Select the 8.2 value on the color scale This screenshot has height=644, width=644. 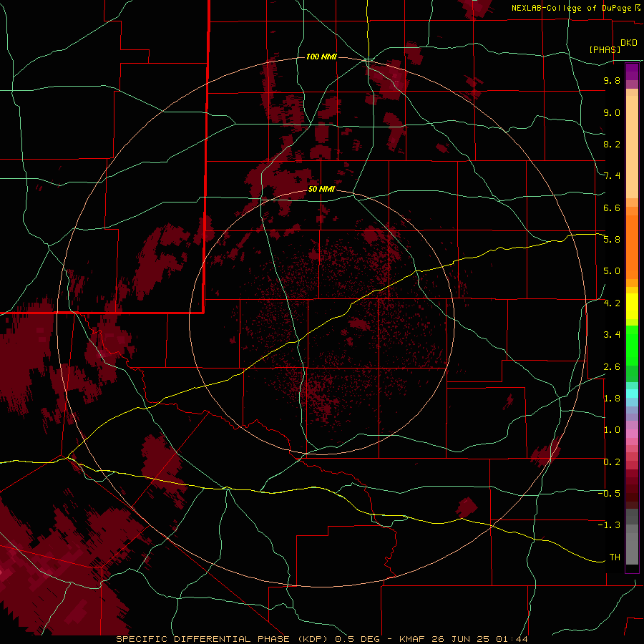tap(612, 144)
